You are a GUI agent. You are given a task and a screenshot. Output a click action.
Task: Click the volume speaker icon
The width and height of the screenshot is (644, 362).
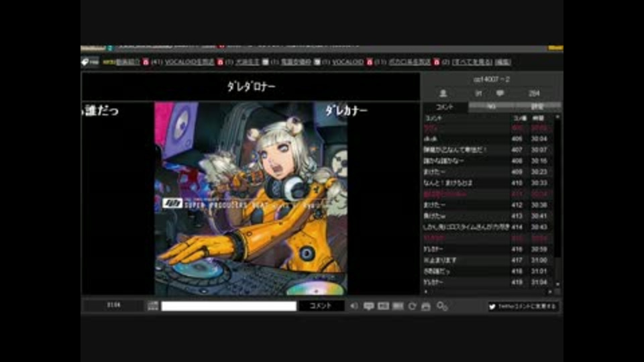354,306
